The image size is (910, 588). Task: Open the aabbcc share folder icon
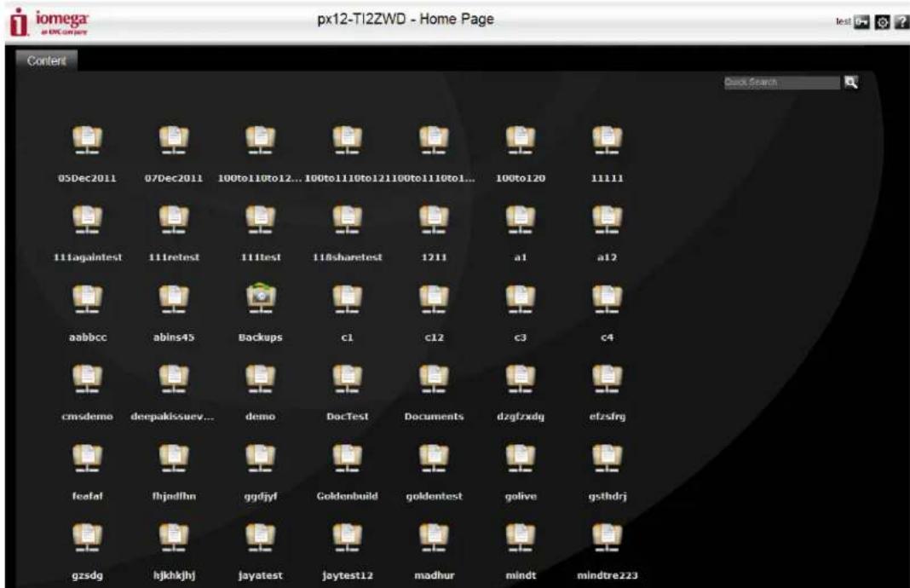click(x=87, y=298)
